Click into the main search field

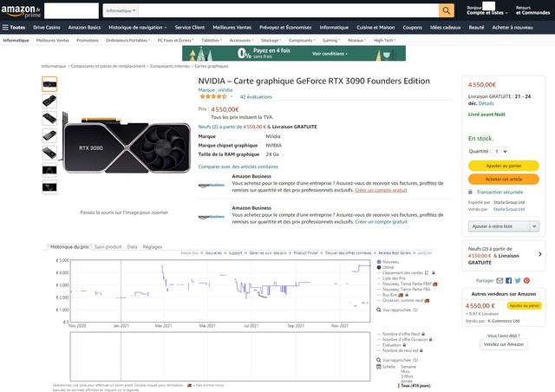289,10
